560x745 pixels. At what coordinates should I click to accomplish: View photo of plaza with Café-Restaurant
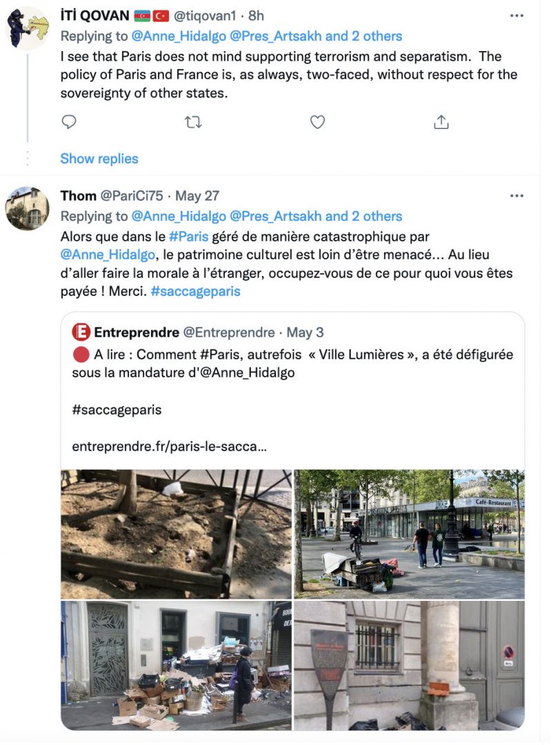pos(410,534)
